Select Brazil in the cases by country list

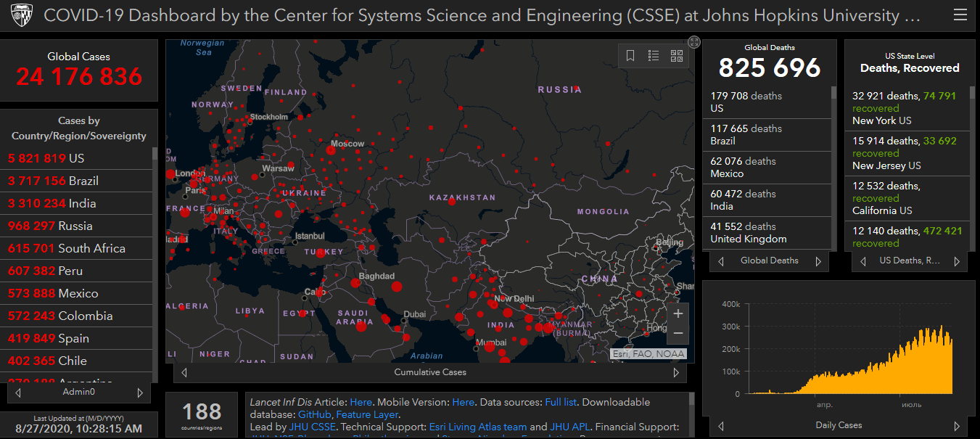[53, 181]
